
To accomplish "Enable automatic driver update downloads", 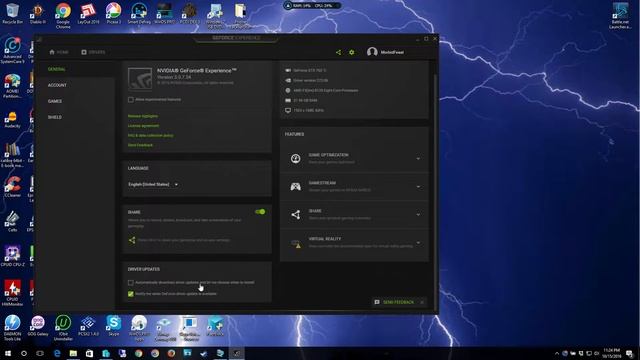I will (131, 282).
